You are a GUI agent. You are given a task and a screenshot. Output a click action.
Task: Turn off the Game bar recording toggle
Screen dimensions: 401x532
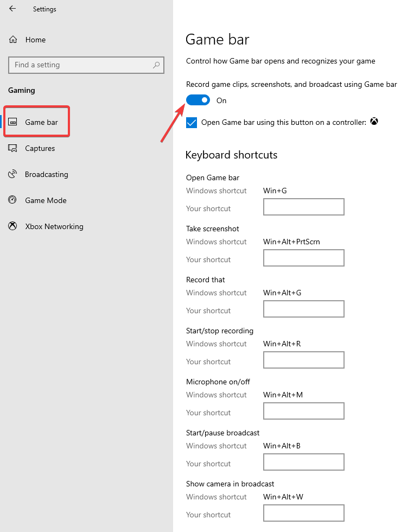coord(198,100)
